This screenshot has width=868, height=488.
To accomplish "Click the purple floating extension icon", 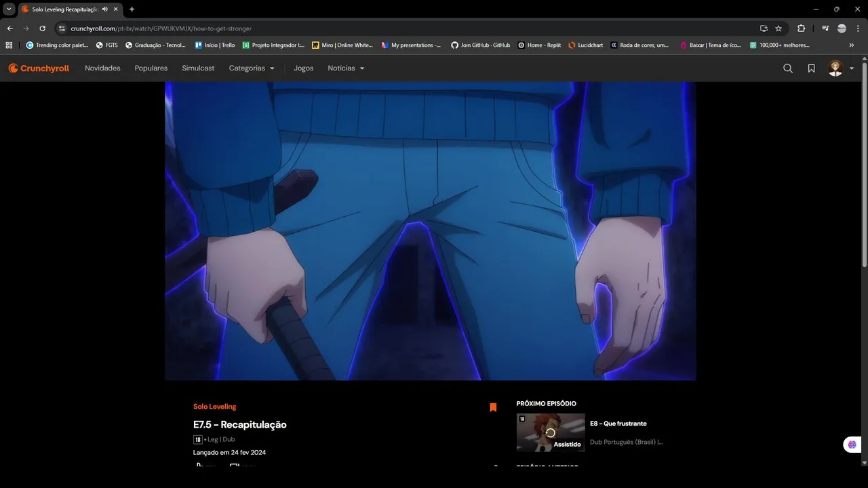I will coord(852,445).
